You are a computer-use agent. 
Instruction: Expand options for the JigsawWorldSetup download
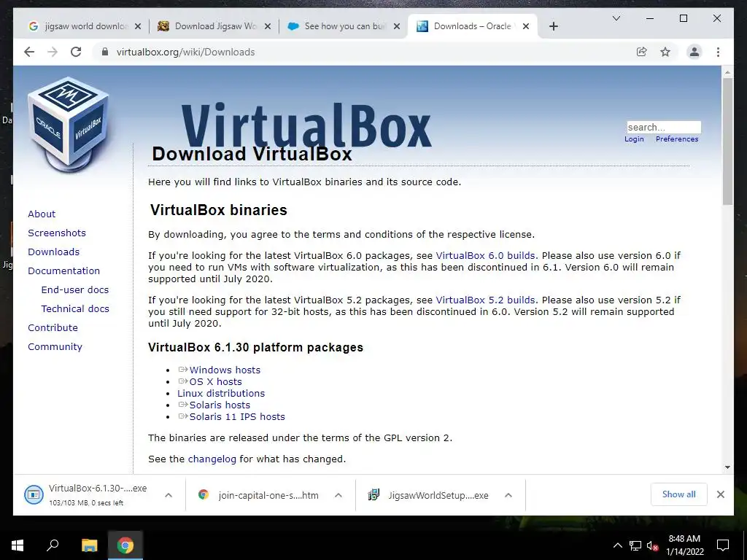508,495
